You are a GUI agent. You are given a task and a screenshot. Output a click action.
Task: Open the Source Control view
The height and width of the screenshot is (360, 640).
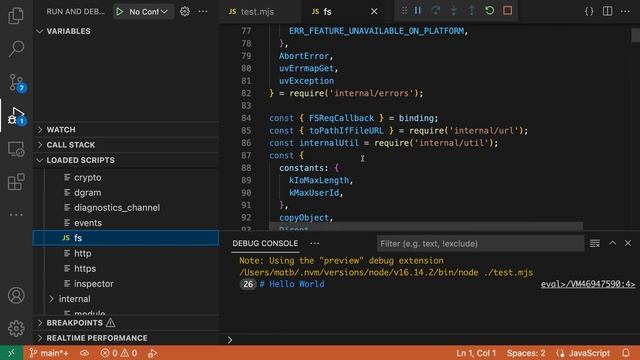tap(17, 83)
